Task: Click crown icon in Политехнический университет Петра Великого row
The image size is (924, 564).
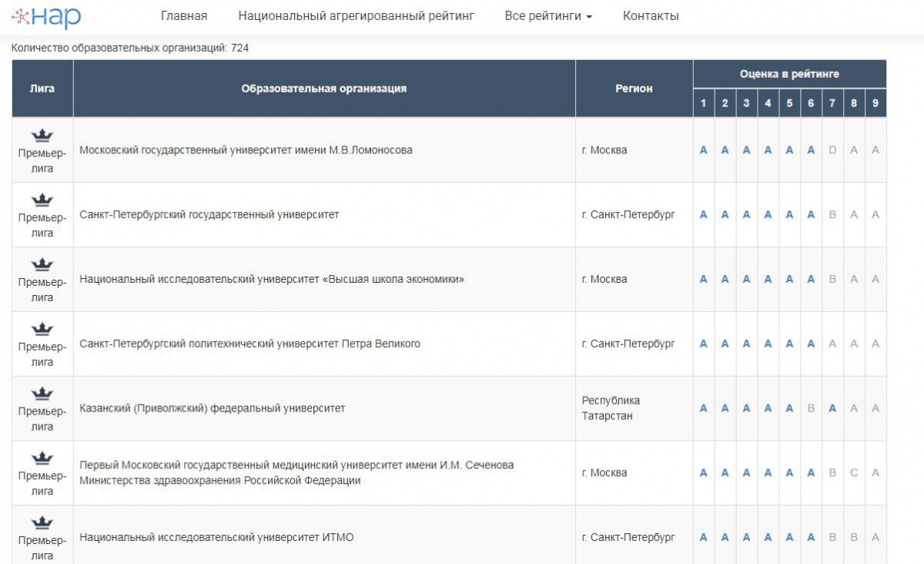Action: click(x=42, y=330)
